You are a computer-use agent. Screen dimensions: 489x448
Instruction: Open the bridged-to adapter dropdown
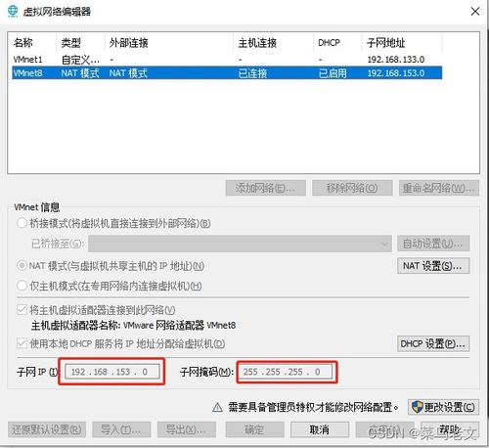click(240, 244)
